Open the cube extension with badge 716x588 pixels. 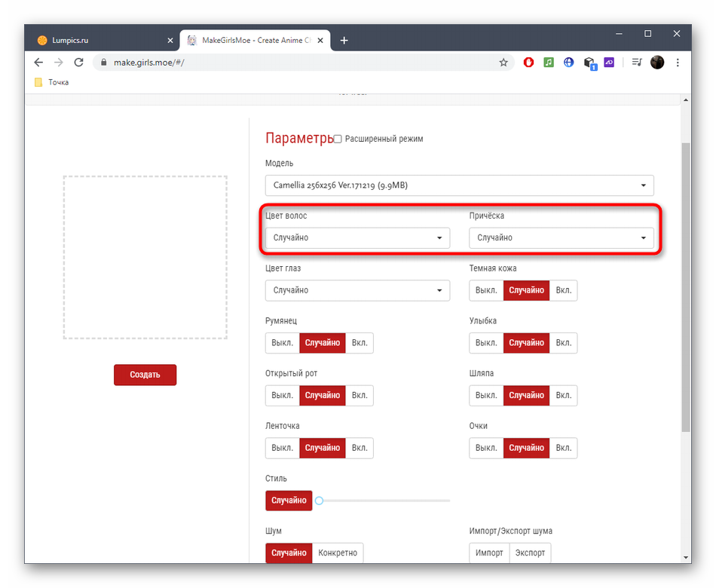589,63
